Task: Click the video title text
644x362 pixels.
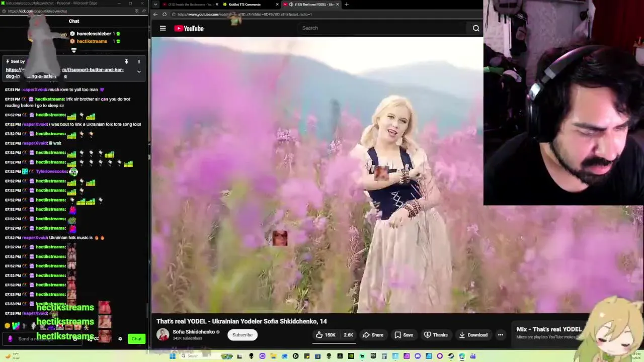Action: pos(242,321)
